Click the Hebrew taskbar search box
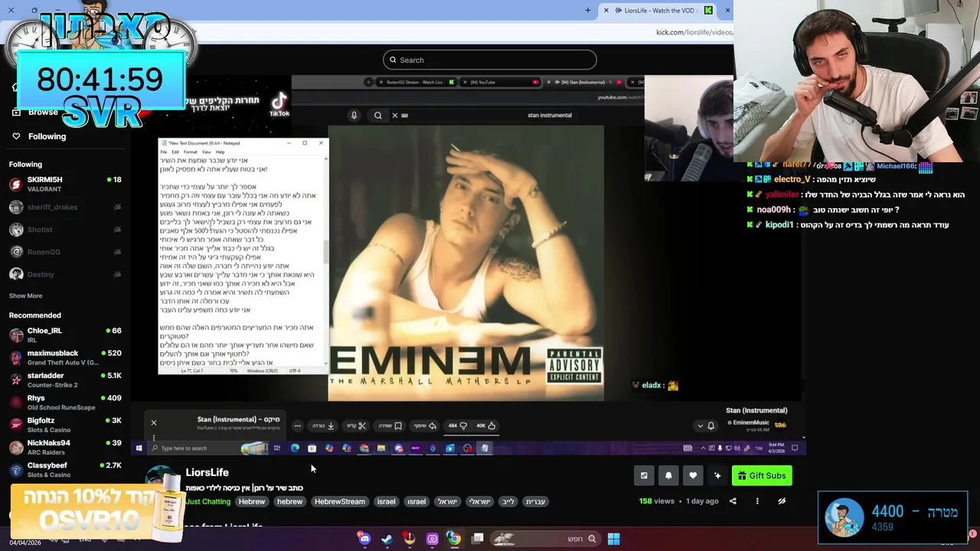This screenshot has height=551, width=980. [x=546, y=539]
